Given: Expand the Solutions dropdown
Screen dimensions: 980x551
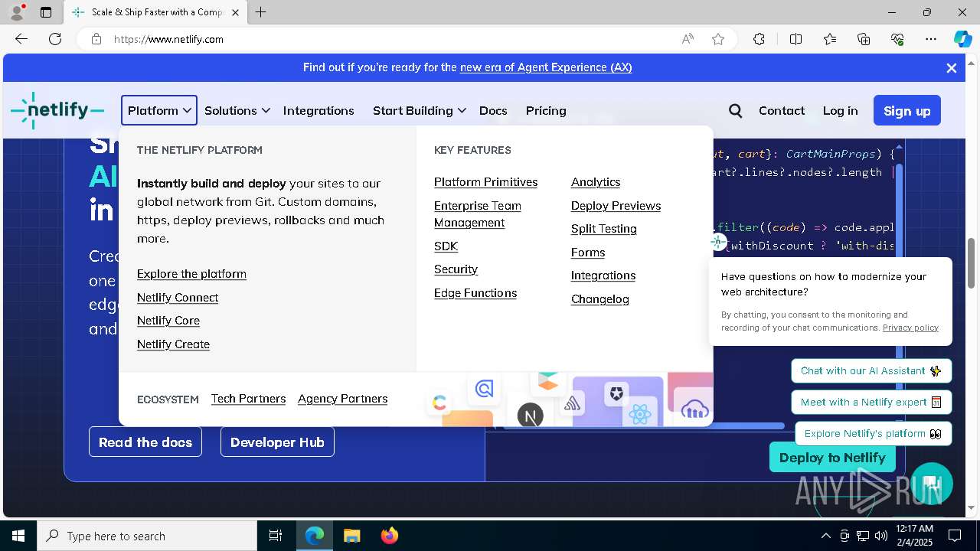Looking at the screenshot, I should pos(237,110).
